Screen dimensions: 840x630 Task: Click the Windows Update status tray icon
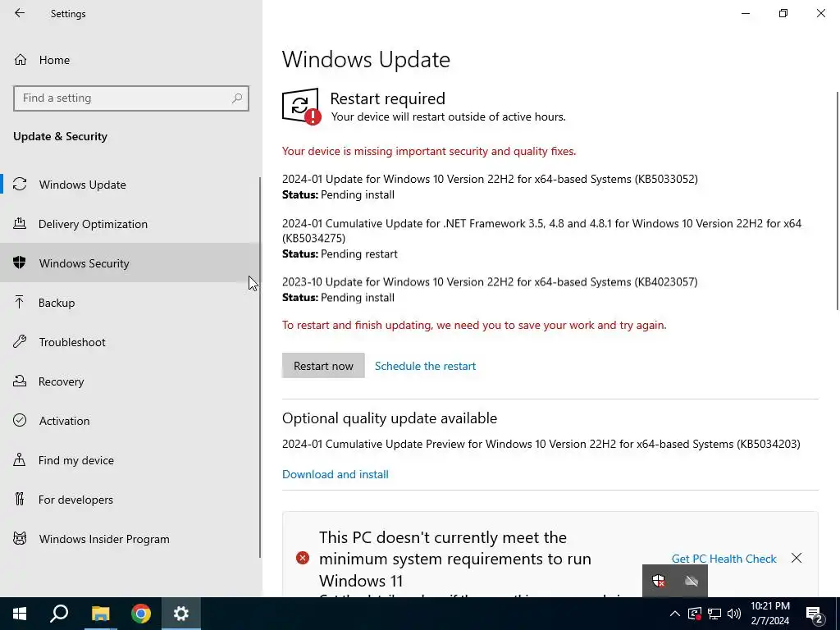pos(694,614)
